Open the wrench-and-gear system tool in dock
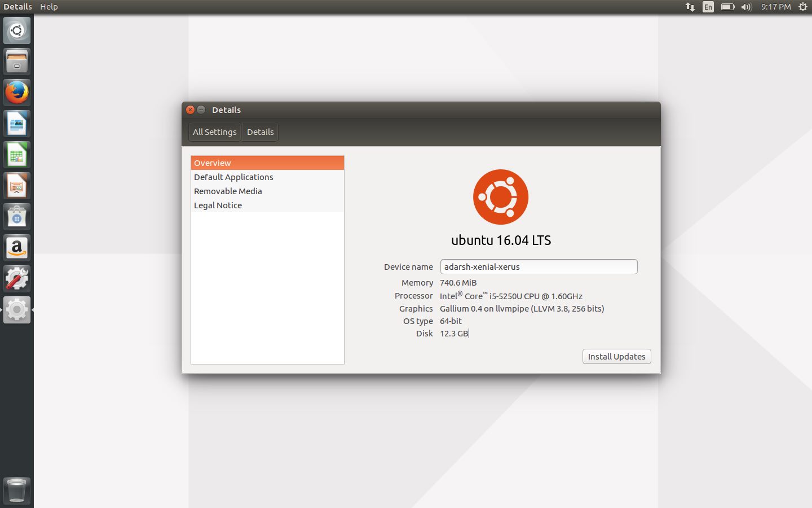This screenshot has width=812, height=508. click(x=17, y=279)
